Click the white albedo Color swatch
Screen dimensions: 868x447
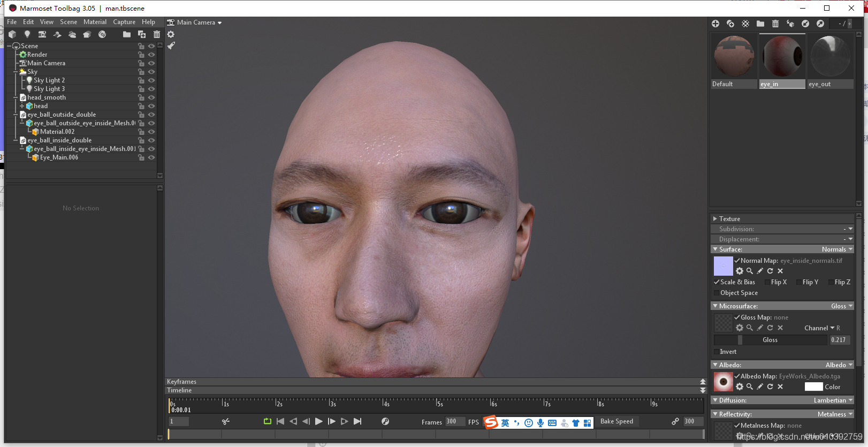813,387
